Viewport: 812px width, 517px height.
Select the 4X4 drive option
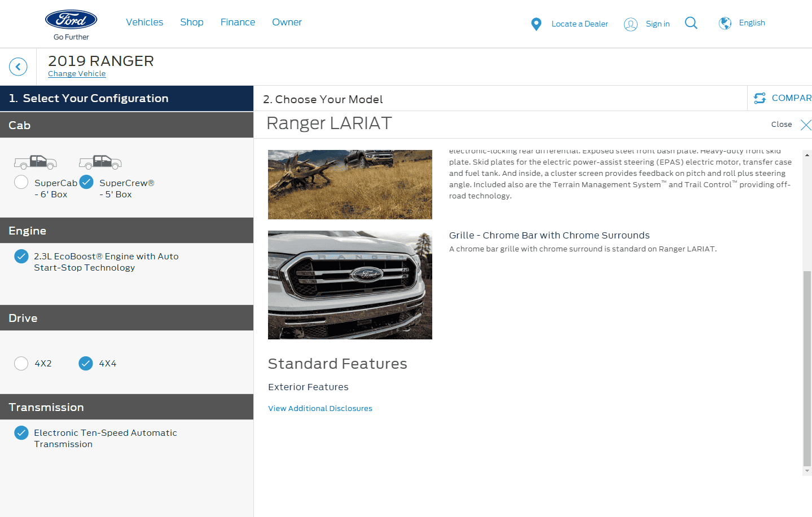[86, 364]
